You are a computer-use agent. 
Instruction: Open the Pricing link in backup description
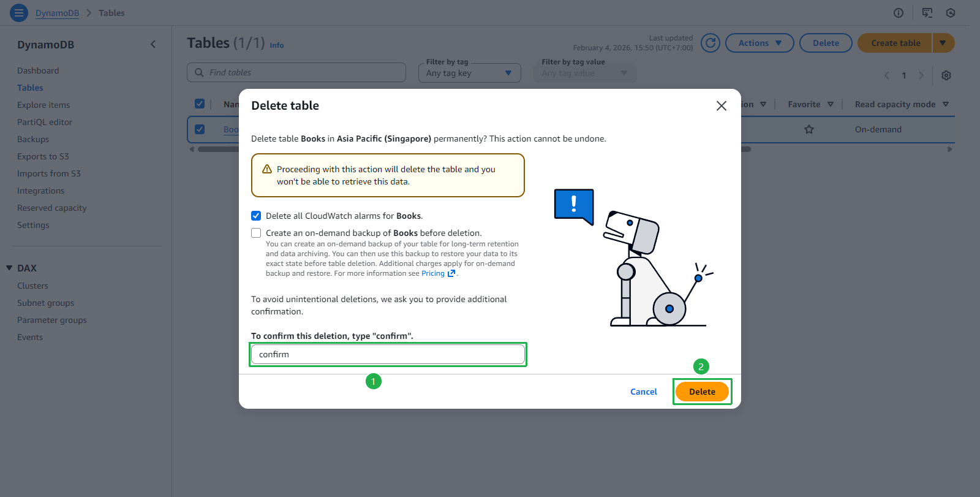[433, 273]
